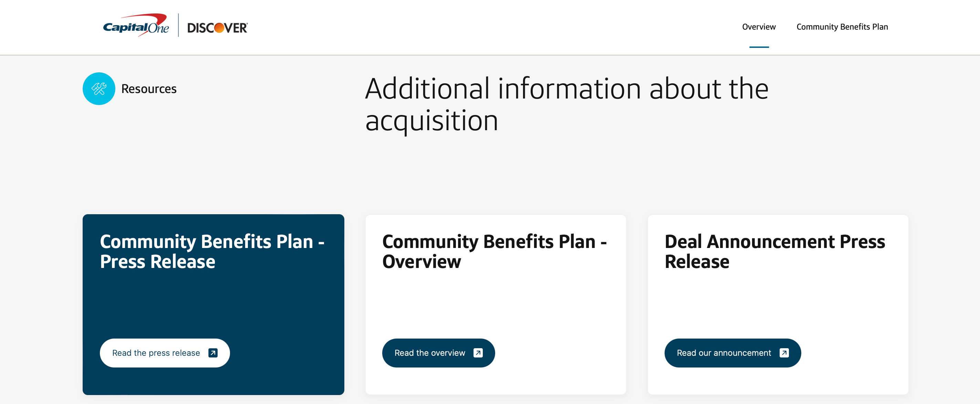Image resolution: width=980 pixels, height=404 pixels.
Task: Select the Capital One logo
Action: pyautogui.click(x=136, y=27)
